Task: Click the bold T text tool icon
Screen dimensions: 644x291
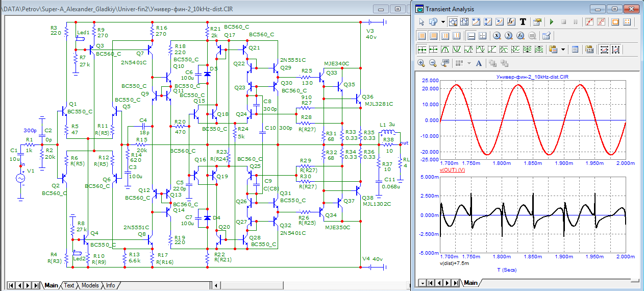Action: click(523, 22)
